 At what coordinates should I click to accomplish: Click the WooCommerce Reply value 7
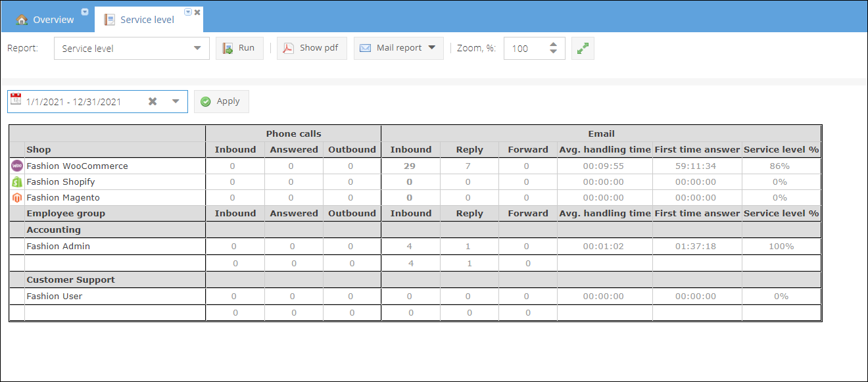(468, 166)
